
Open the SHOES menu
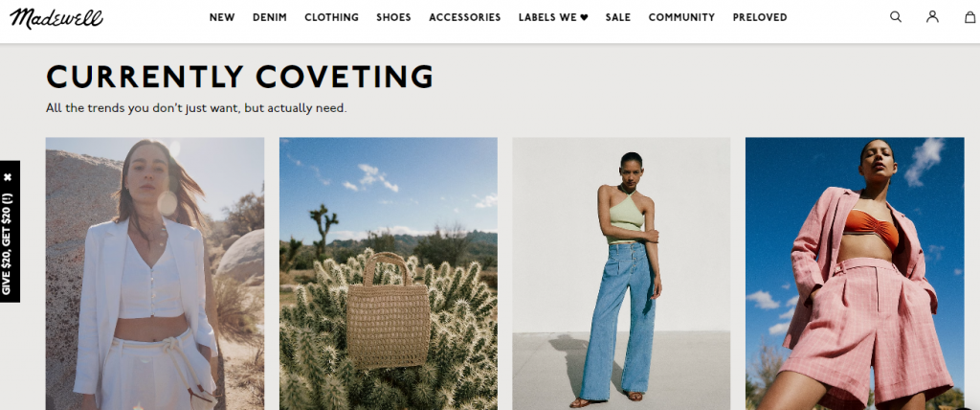[x=393, y=17]
